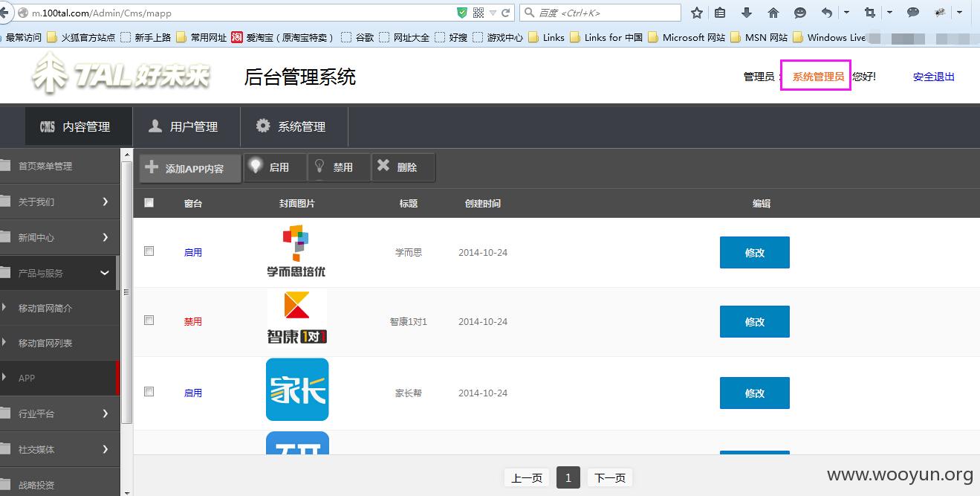Open dropdown next to undo arrow icon
This screenshot has height=496, width=980.
(846, 13)
